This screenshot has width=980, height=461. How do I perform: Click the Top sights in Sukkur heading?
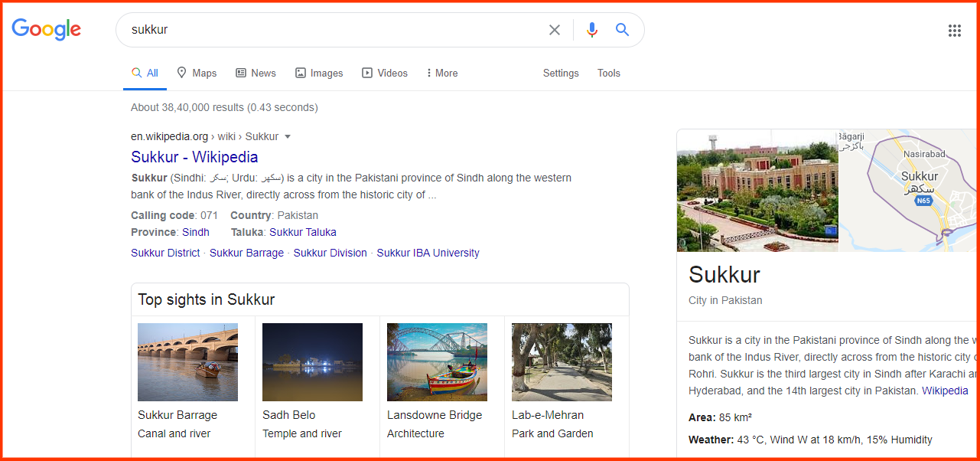pos(207,299)
